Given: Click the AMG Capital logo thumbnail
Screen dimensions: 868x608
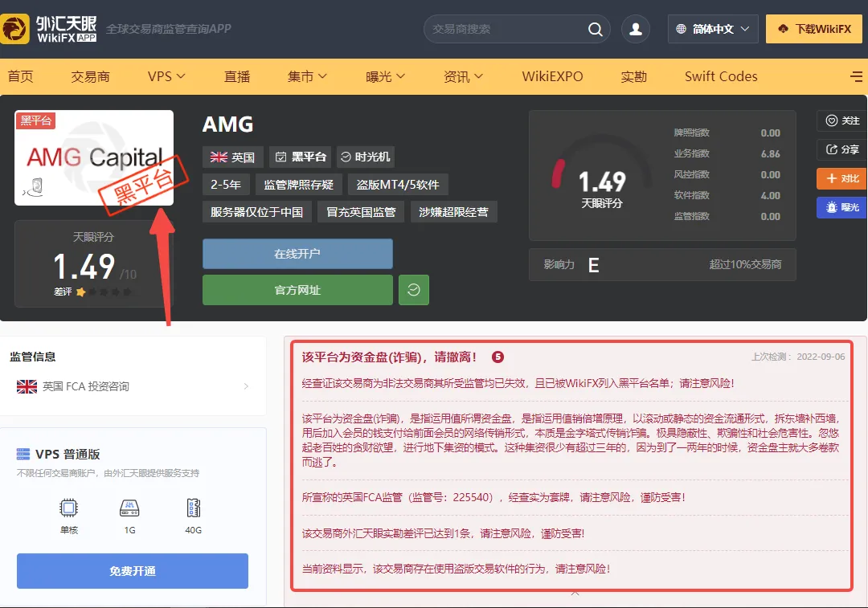Looking at the screenshot, I should tap(94, 157).
